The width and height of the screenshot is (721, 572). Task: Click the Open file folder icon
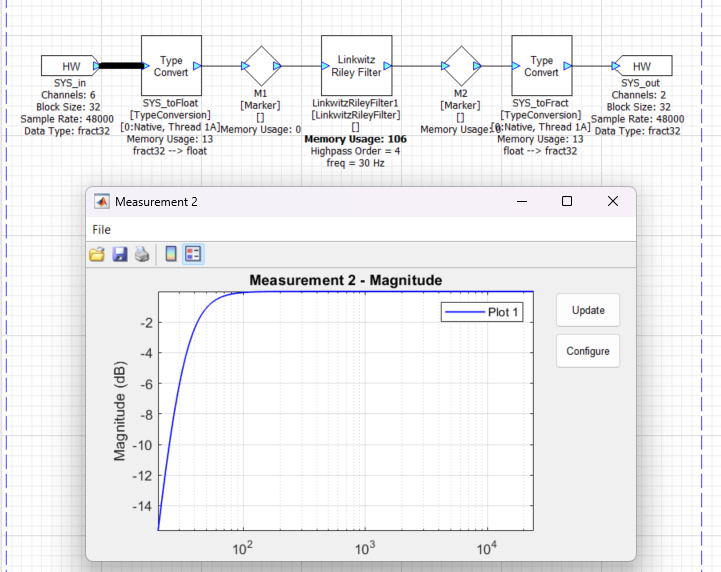(x=97, y=255)
